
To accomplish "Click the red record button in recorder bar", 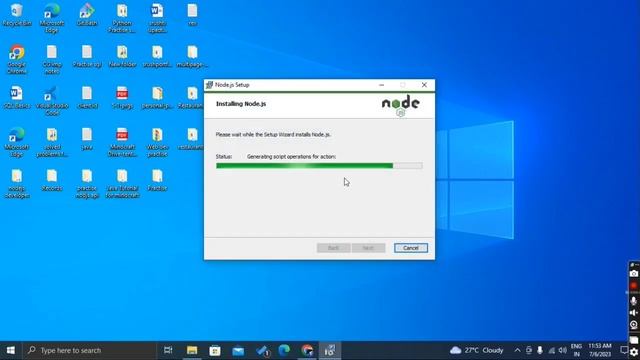I will coord(634,286).
